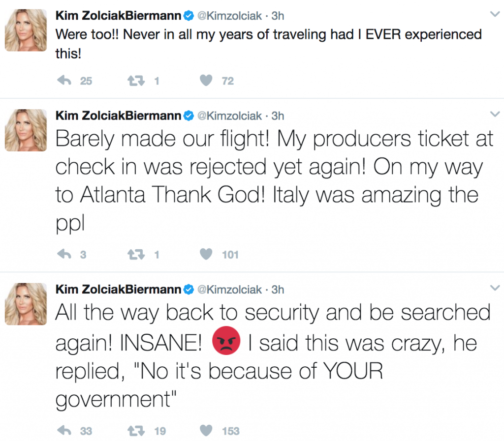The height and width of the screenshot is (441, 504).
Task: Click the retweet icon on the first tweet
Action: coord(137,81)
